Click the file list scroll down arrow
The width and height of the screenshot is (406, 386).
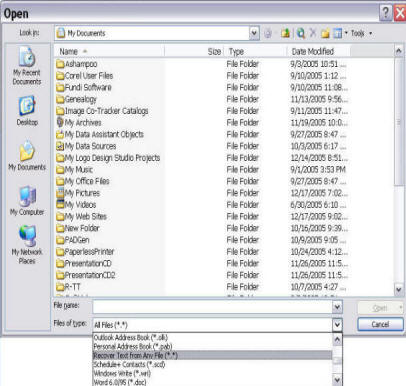pyautogui.click(x=398, y=290)
